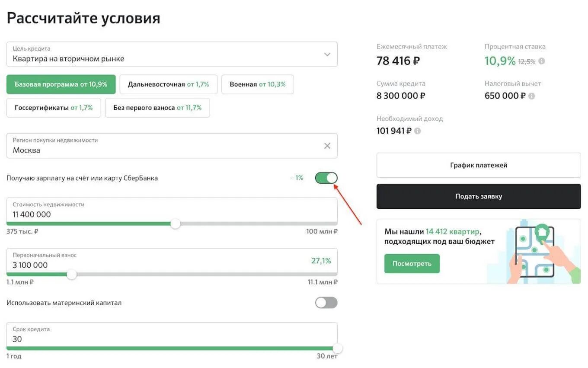The width and height of the screenshot is (588, 368).
Task: Clear the Москва region field
Action: [x=327, y=146]
